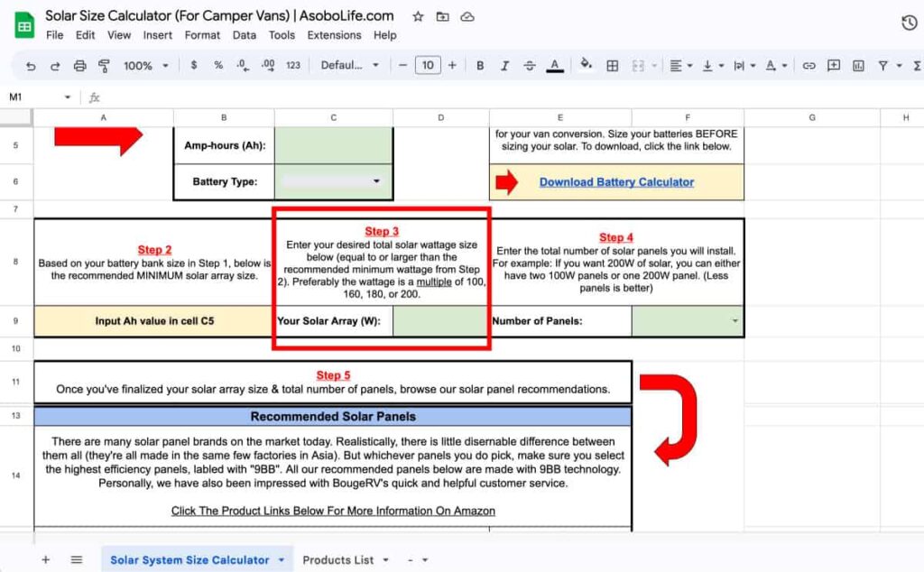This screenshot has width=924, height=572.
Task: Open more number formats 123
Action: pyautogui.click(x=293, y=65)
